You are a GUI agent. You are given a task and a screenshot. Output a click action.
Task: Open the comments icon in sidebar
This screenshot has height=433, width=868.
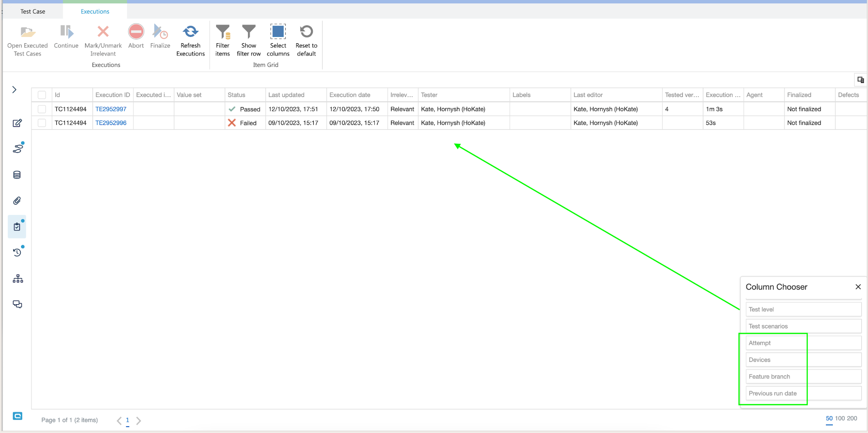pyautogui.click(x=17, y=304)
